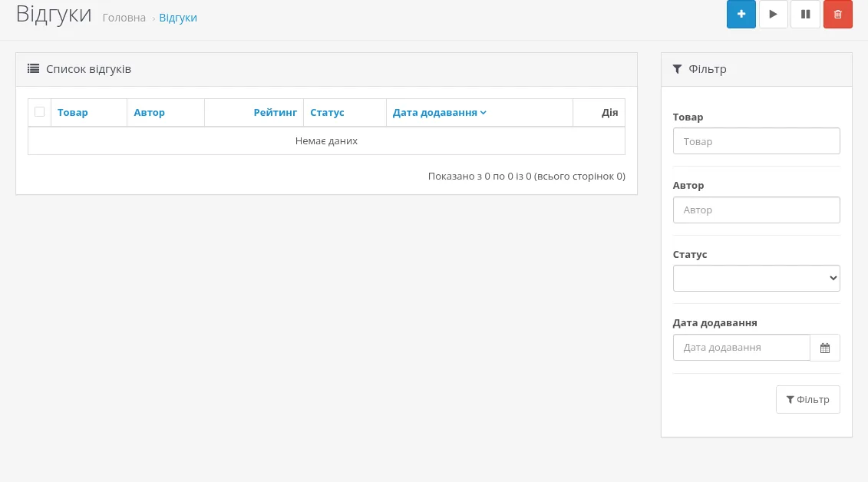Sort table by Рейтинг column
The height and width of the screenshot is (482, 868).
[275, 112]
